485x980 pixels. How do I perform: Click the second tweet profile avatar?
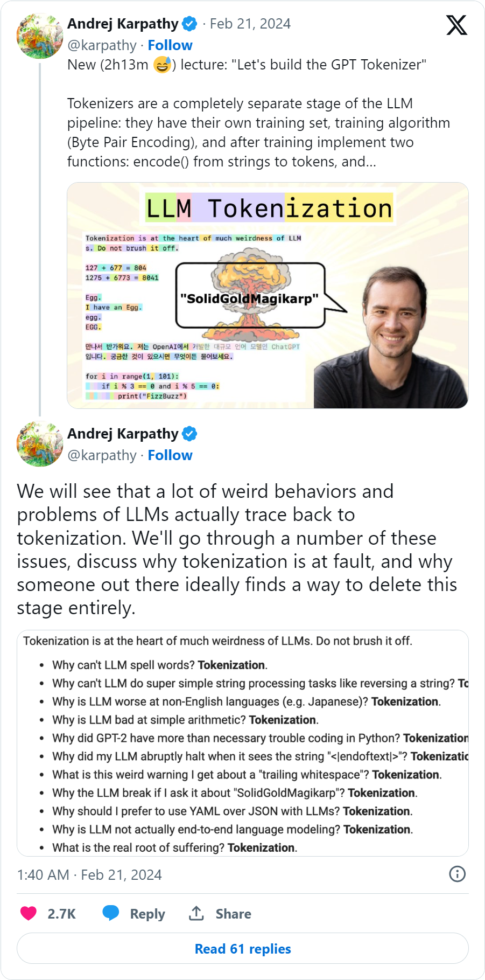tap(40, 444)
